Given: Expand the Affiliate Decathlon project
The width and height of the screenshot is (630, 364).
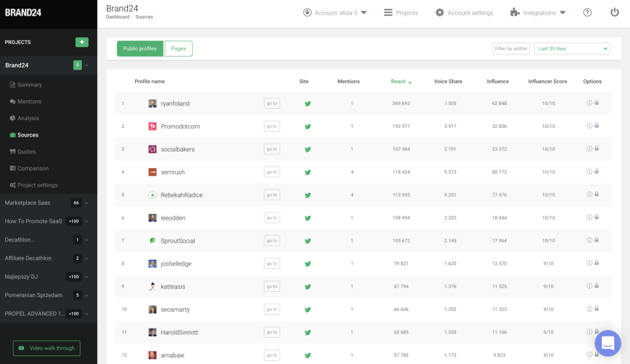Looking at the screenshot, I should coord(87,258).
